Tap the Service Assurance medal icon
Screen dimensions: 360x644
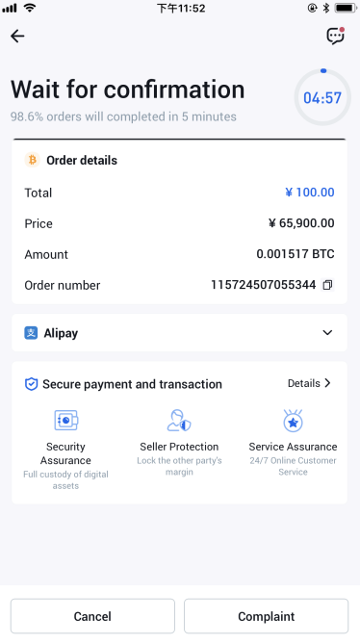[x=293, y=420]
